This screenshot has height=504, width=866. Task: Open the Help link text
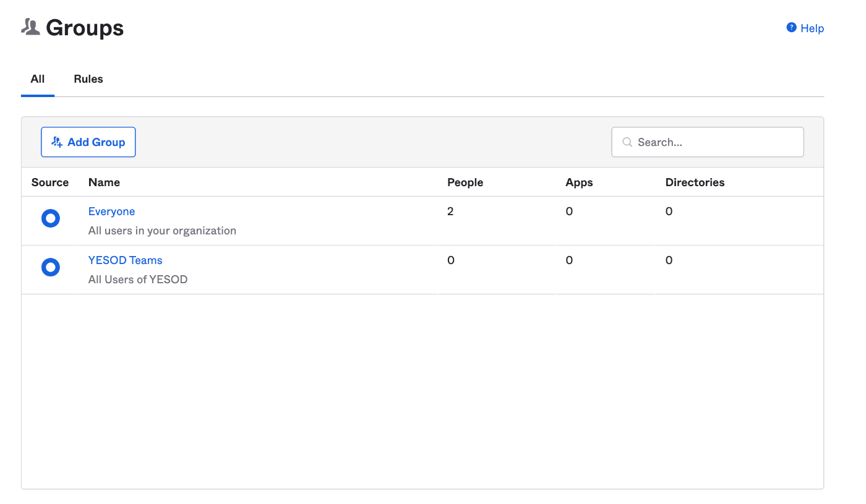tap(812, 28)
